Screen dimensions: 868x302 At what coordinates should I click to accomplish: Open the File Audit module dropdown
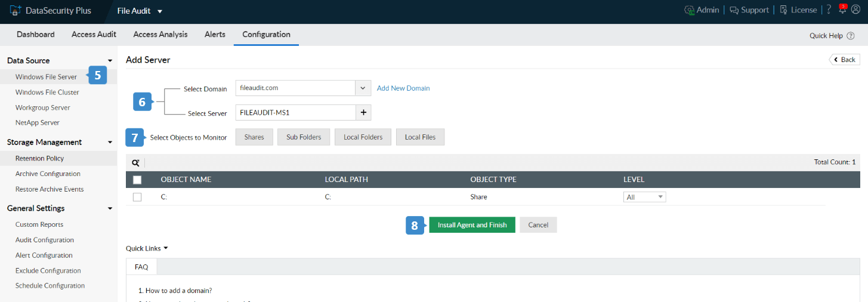pos(140,11)
